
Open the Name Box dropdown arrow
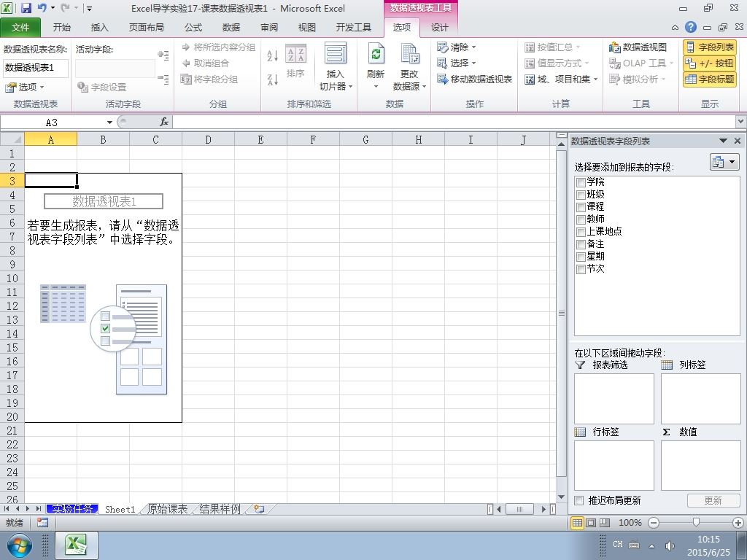click(109, 122)
